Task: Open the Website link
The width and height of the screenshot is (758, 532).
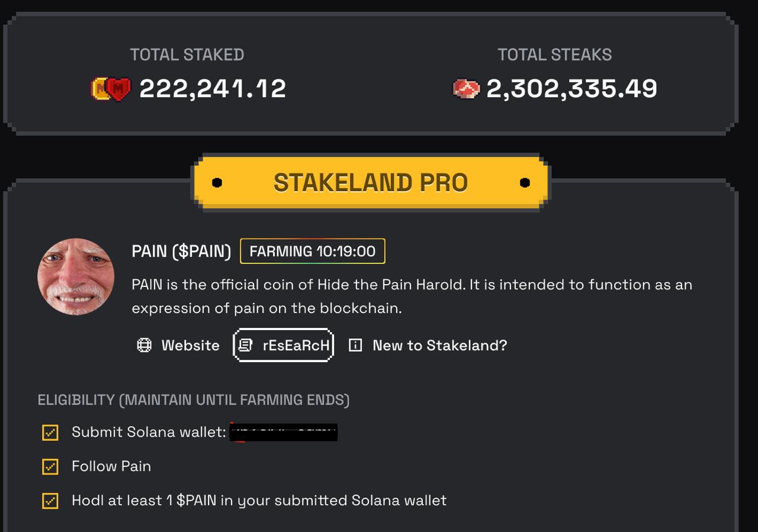Action: 178,346
